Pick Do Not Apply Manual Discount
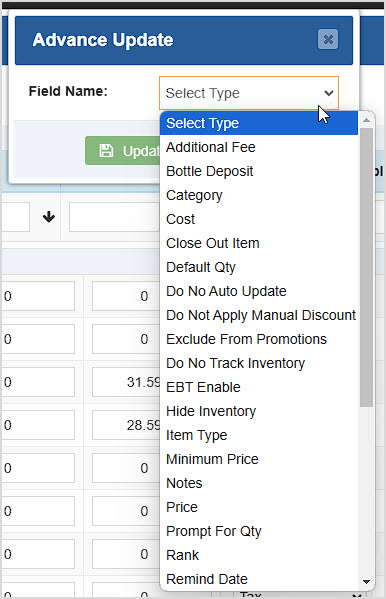 coord(259,315)
